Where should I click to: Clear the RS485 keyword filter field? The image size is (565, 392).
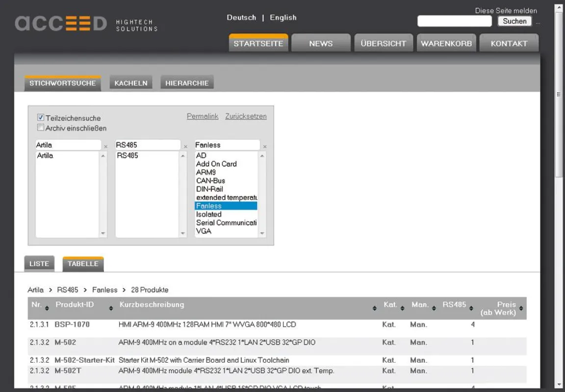(185, 147)
